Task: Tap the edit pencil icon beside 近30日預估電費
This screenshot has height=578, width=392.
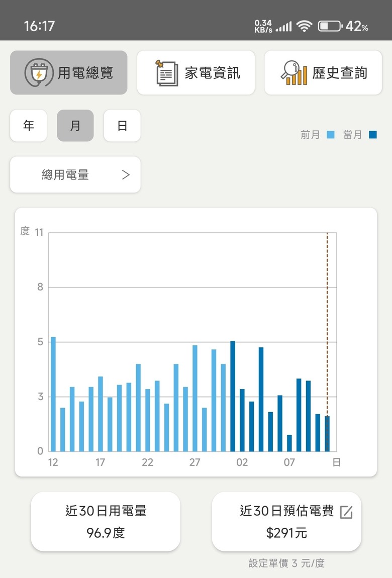Action: [346, 512]
